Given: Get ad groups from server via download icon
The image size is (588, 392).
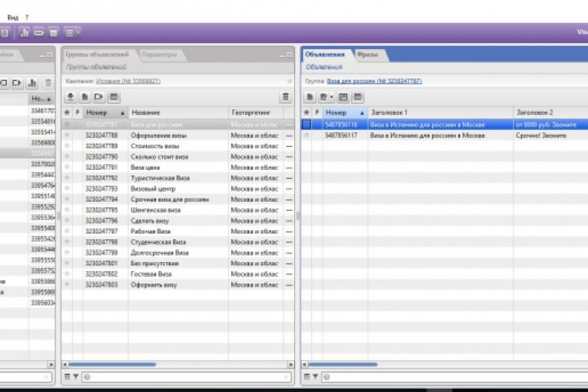Looking at the screenshot, I should [x=70, y=97].
